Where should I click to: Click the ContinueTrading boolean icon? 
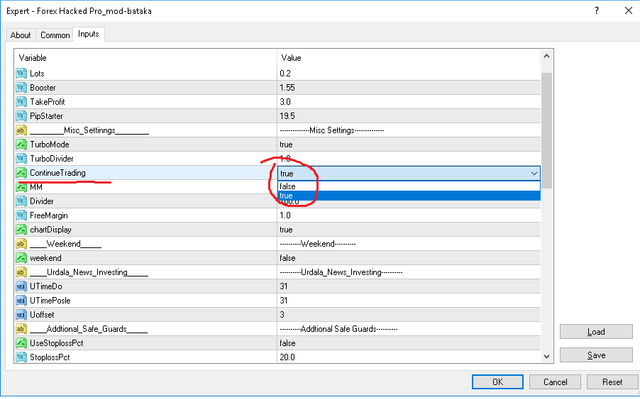point(21,173)
